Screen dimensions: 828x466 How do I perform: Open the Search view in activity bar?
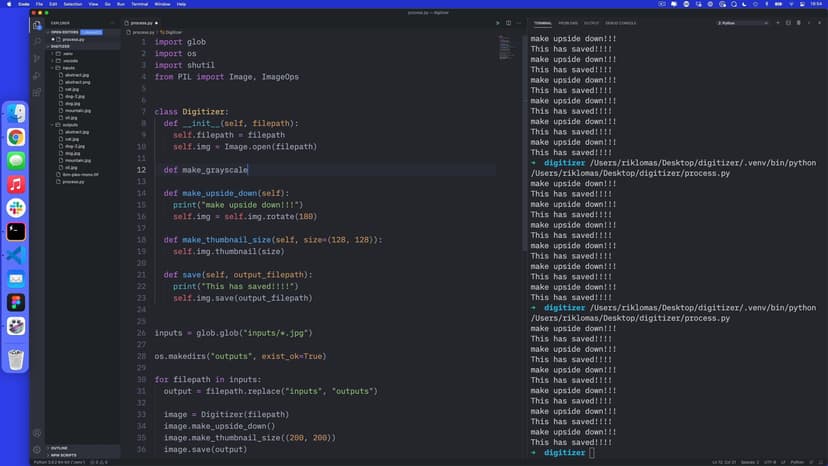coord(37,41)
